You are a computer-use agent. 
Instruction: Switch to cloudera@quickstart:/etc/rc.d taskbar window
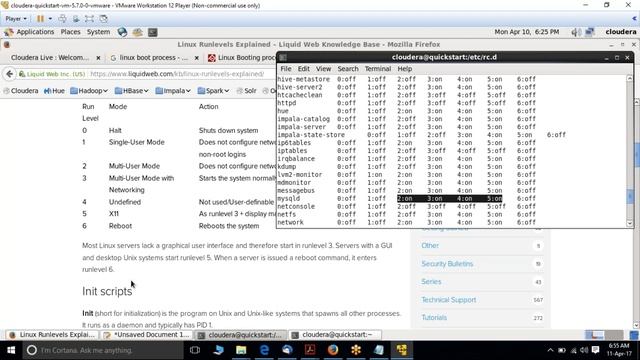click(241, 335)
